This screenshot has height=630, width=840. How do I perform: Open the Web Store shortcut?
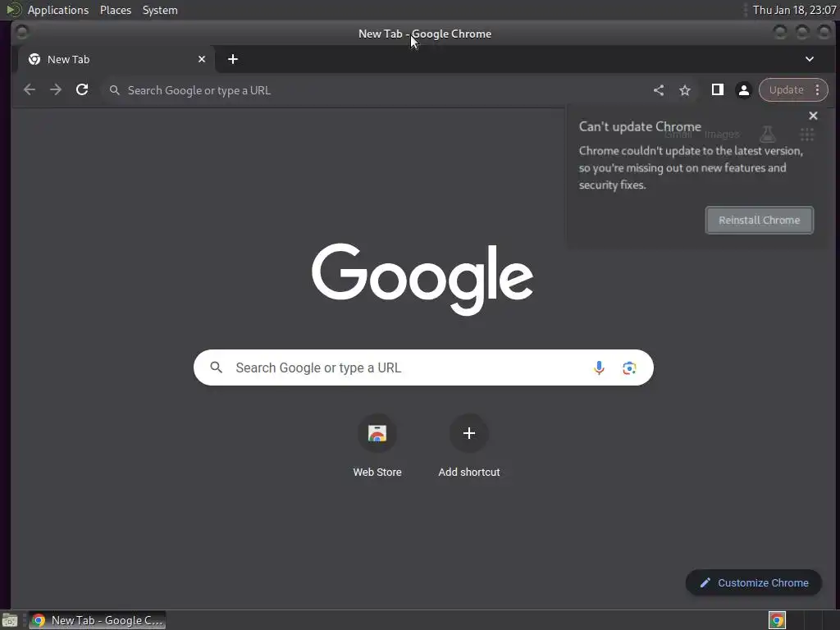[377, 445]
